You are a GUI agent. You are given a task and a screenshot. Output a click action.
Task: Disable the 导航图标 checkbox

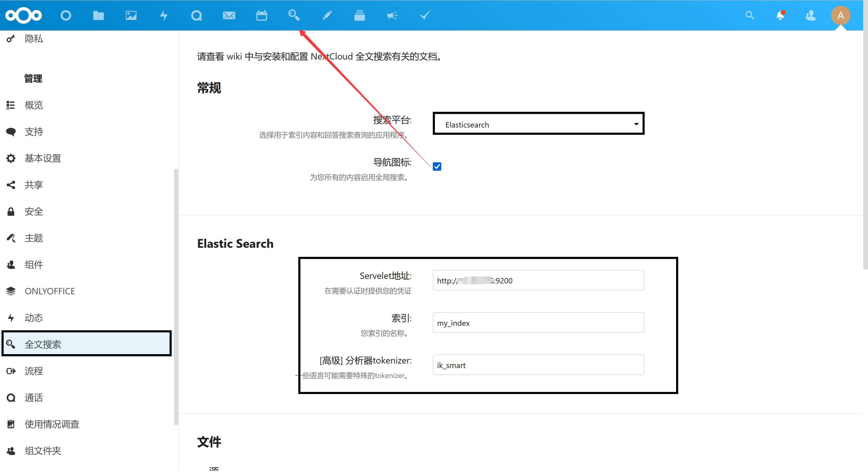[x=437, y=166]
